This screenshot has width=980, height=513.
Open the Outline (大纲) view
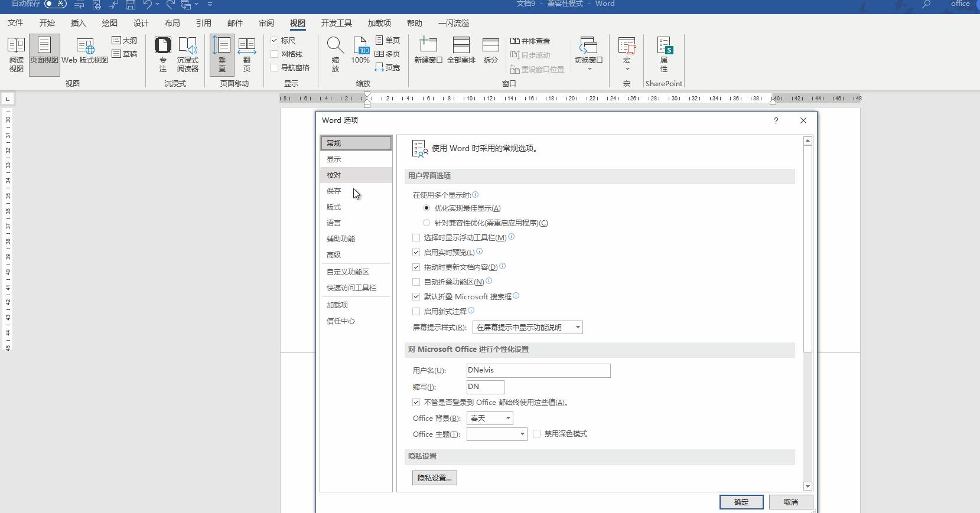(125, 40)
